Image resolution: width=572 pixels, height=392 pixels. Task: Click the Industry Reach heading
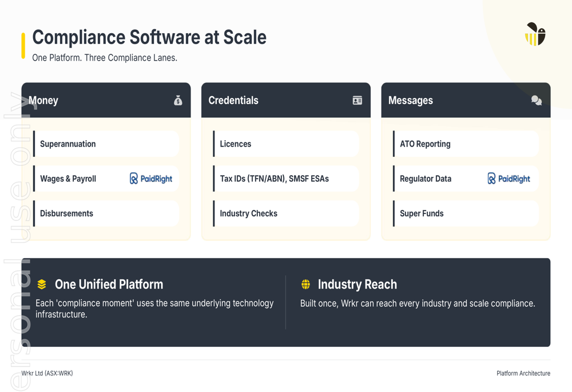pyautogui.click(x=357, y=284)
